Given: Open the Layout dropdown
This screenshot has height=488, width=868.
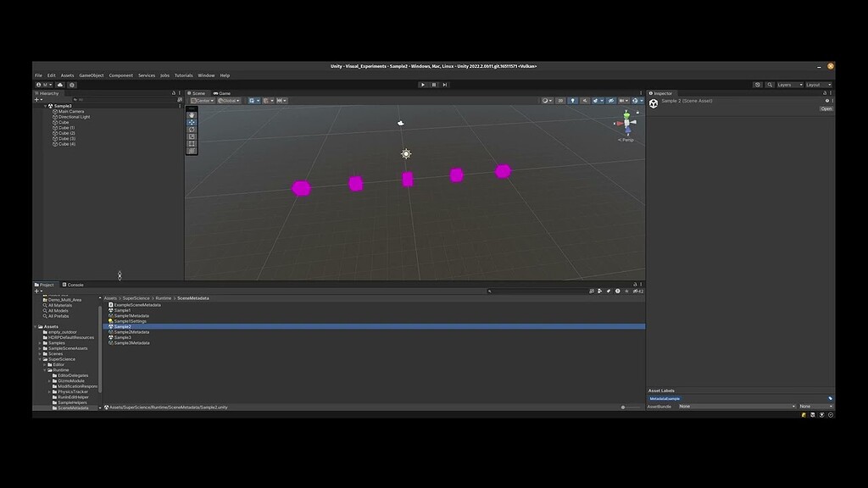Looking at the screenshot, I should pyautogui.click(x=816, y=84).
